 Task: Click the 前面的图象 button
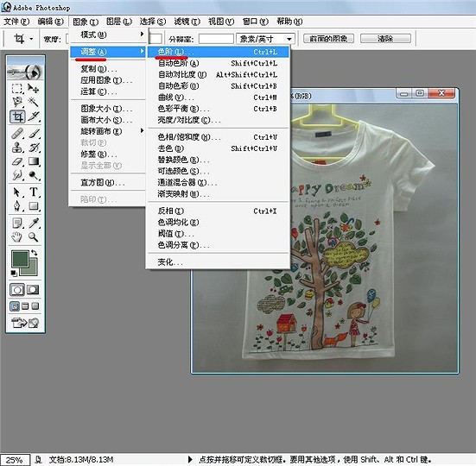(328, 39)
